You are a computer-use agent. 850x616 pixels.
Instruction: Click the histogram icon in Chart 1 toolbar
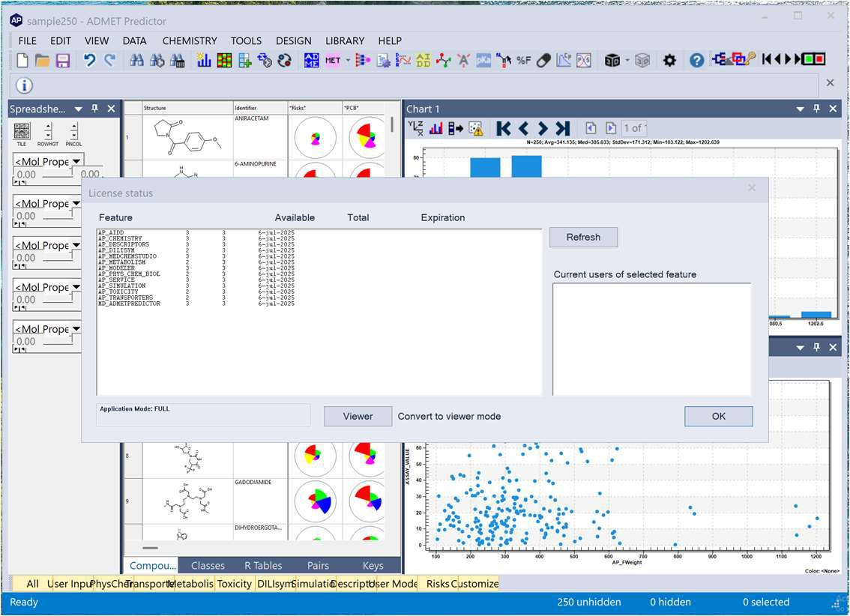(x=435, y=128)
